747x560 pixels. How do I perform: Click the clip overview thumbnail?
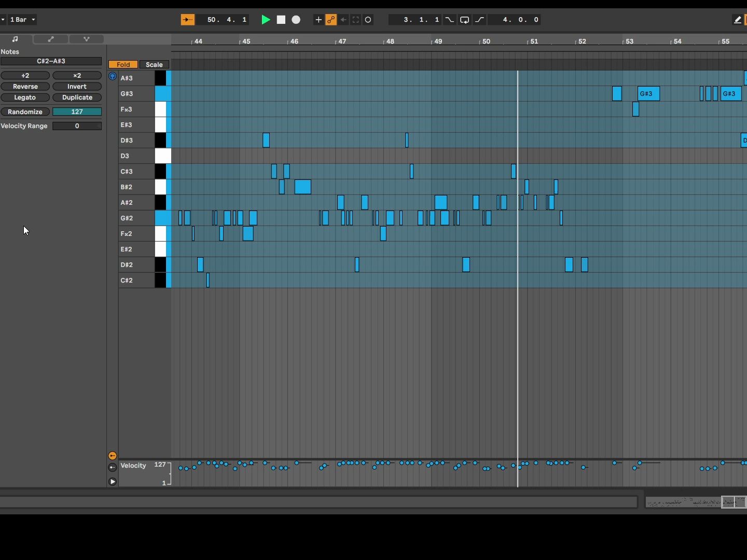point(696,502)
